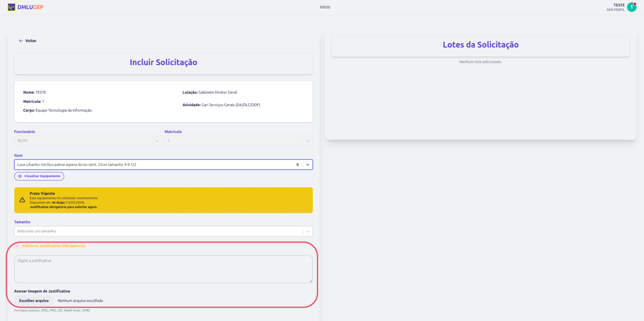Click the back arrow icon beside Voltar
644x321 pixels.
tap(21, 41)
